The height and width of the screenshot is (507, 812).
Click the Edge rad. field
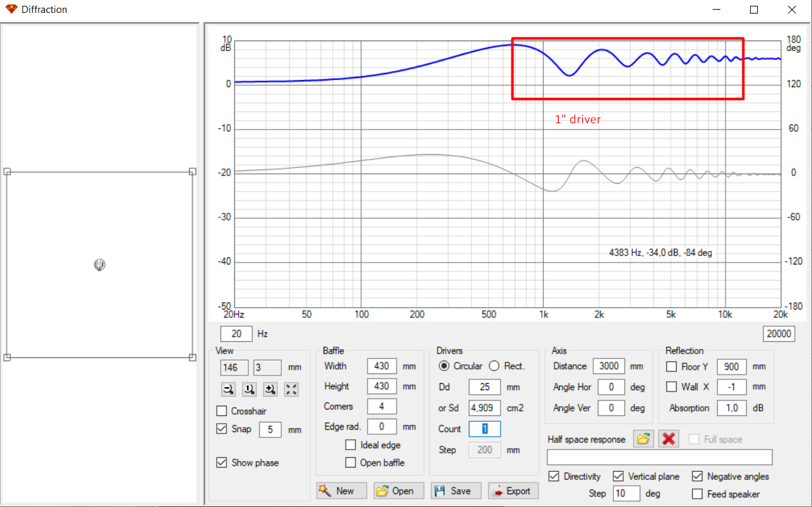click(x=382, y=426)
